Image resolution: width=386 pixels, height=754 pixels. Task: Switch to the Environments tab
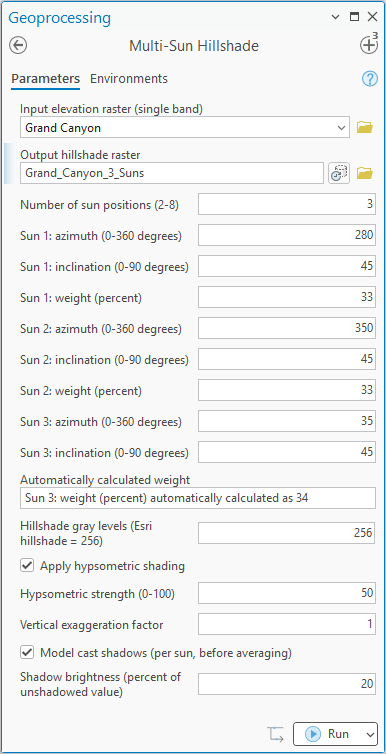tap(129, 78)
